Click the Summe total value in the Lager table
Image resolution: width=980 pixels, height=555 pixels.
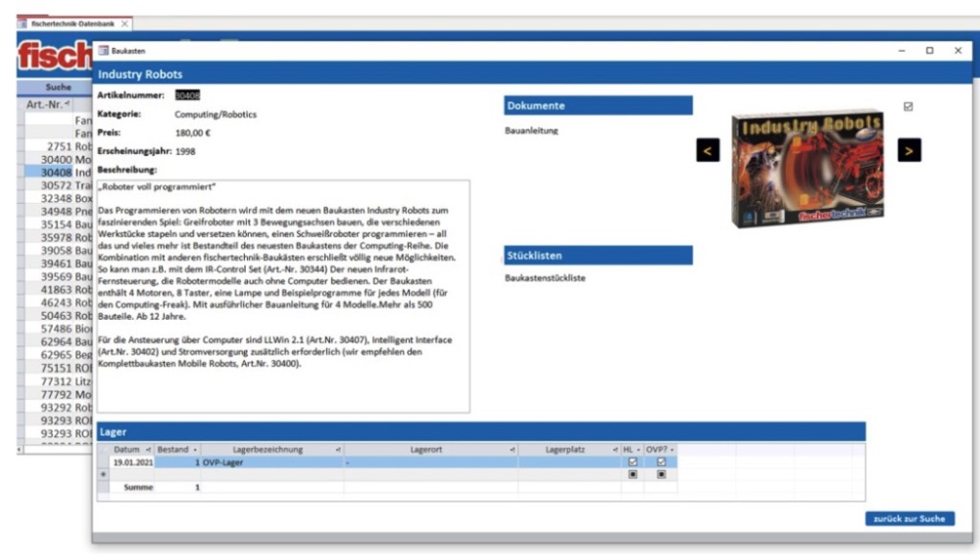tap(197, 487)
